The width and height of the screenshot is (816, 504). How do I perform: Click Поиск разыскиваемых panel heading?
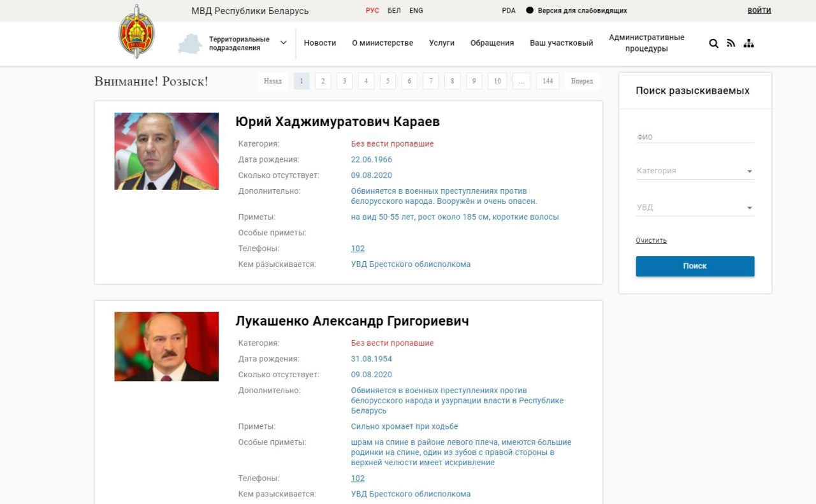click(x=692, y=90)
